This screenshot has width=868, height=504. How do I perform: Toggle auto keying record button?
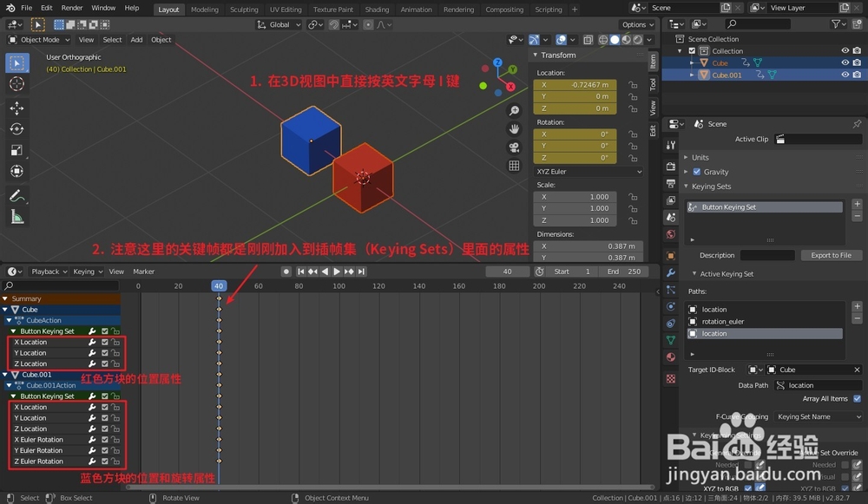[x=286, y=272]
